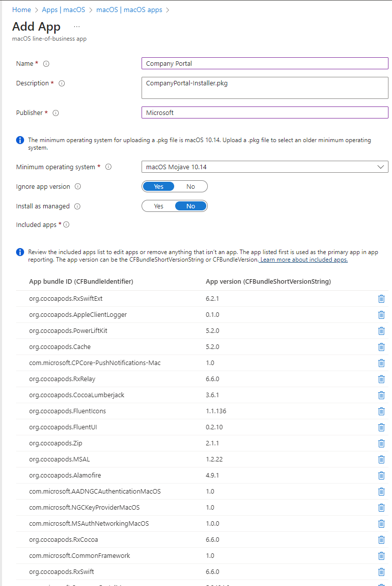Delete the com.microsoft.CPCore-PushNotifications-Mac row

click(381, 363)
